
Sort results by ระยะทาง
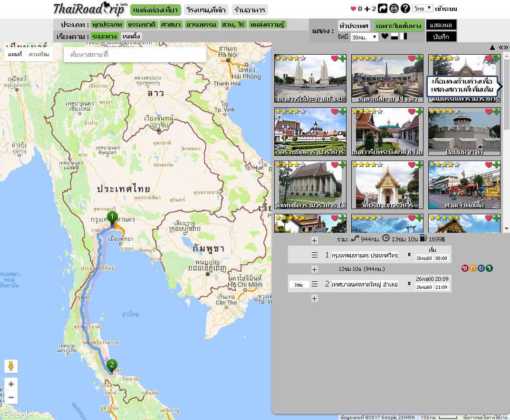pyautogui.click(x=105, y=36)
